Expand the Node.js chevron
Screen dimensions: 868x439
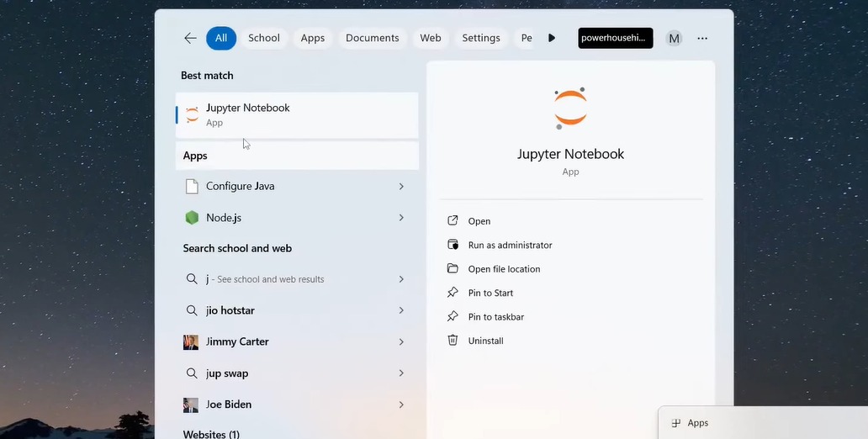pos(401,218)
